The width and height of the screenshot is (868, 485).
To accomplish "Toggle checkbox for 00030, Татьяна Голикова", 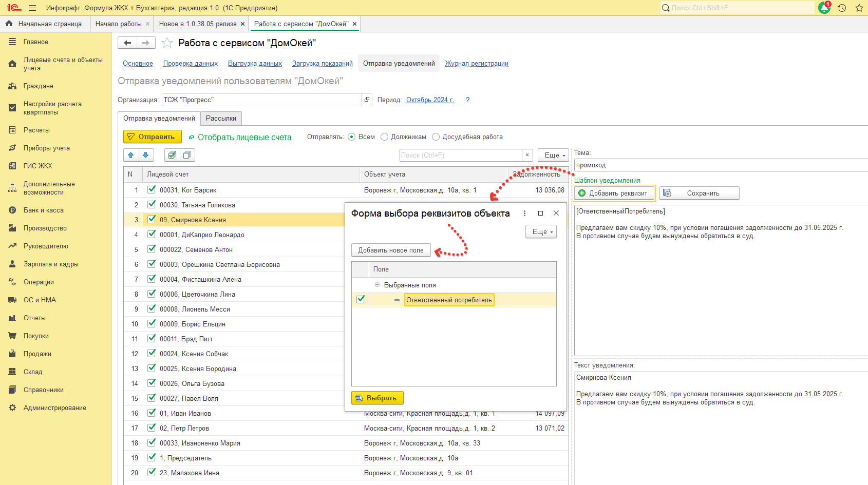I will (152, 204).
